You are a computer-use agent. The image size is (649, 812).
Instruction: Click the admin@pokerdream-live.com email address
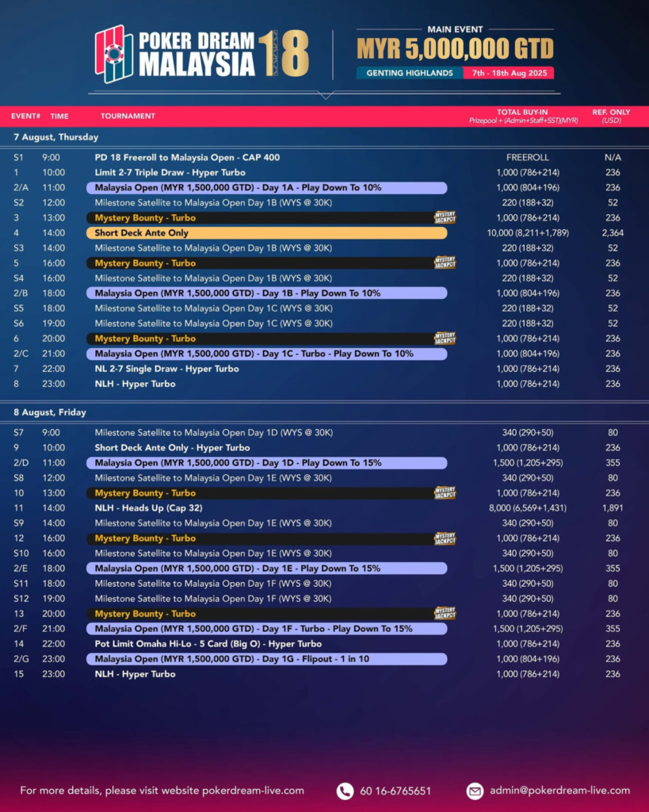point(559,791)
